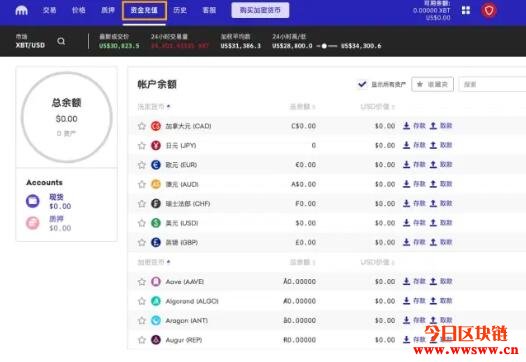Select the highlighted 资金充值 funding tab

(144, 10)
